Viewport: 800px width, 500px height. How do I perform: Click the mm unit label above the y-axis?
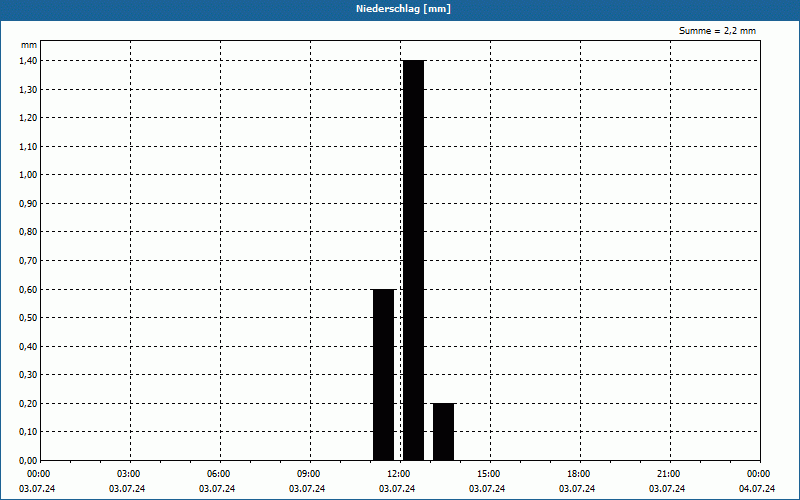29,45
